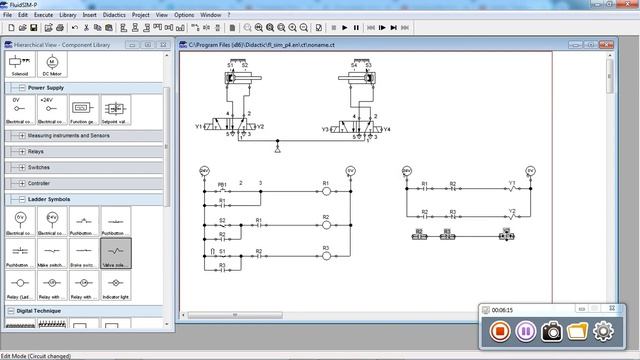The width and height of the screenshot is (640, 360).
Task: Open the File menu
Action: pos(7,15)
